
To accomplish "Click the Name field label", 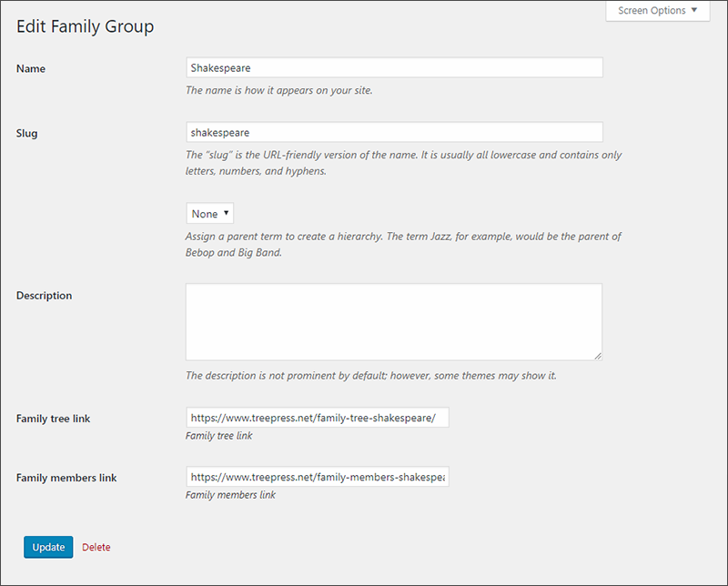I will [x=31, y=69].
